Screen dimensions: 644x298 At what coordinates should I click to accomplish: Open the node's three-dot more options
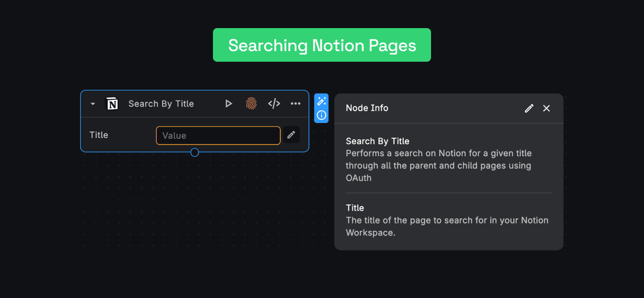[296, 103]
